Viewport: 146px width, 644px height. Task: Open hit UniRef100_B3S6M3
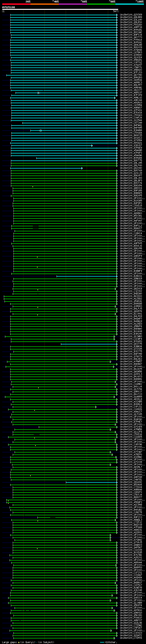tap(131, 342)
